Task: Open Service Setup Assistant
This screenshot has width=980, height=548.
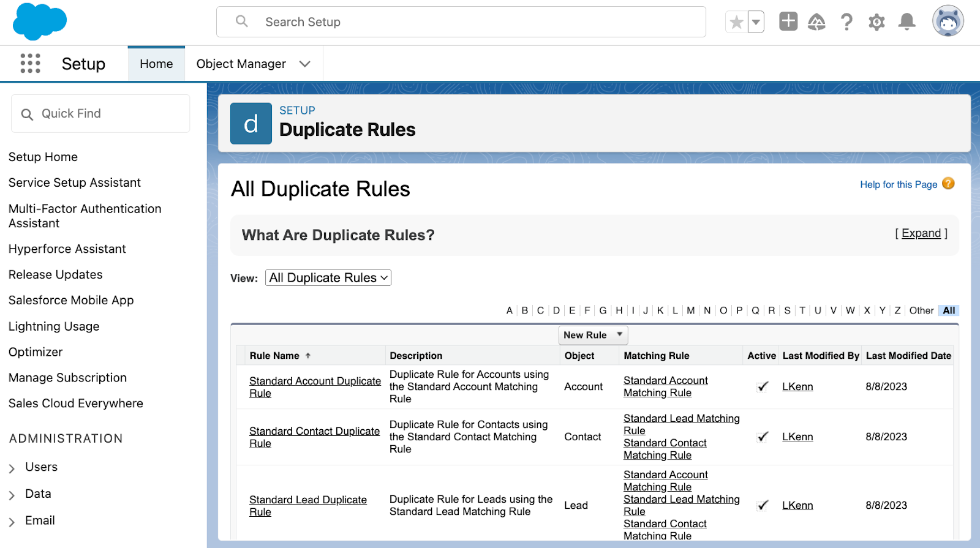Action: [75, 182]
